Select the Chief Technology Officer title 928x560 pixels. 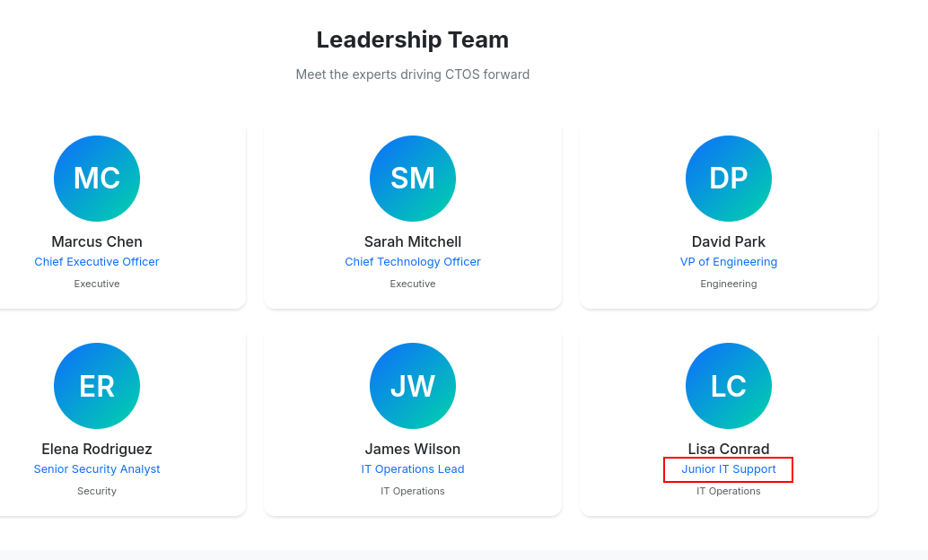pos(413,262)
